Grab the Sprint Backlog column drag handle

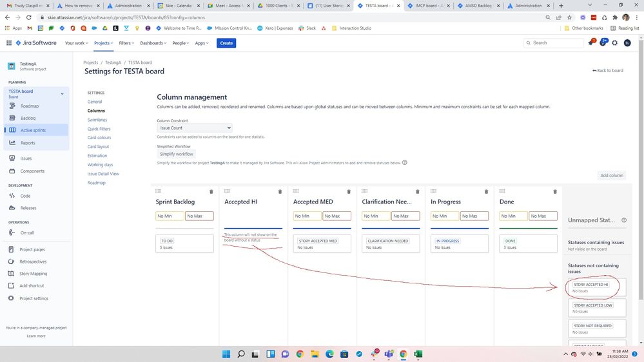coord(159,191)
